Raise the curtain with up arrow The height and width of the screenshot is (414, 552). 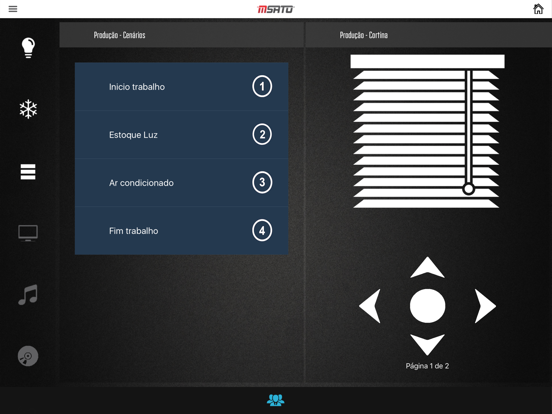coord(427,268)
